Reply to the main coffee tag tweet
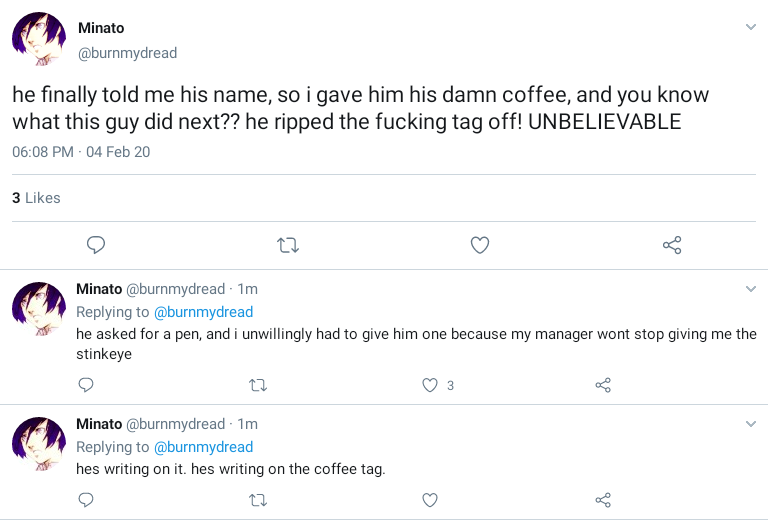Screen dimensions: 768x526 [x=96, y=245]
